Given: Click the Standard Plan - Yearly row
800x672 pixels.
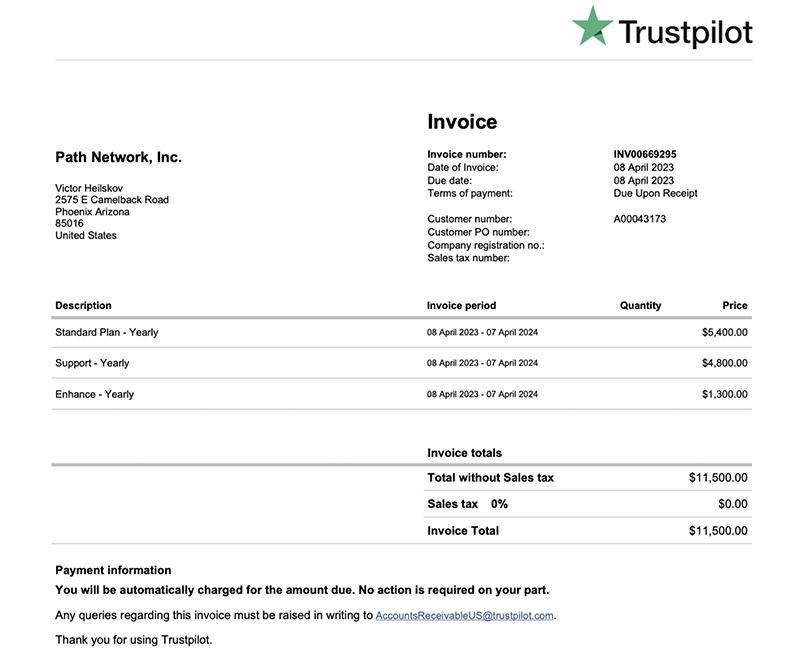Looking at the screenshot, I should coord(401,332).
